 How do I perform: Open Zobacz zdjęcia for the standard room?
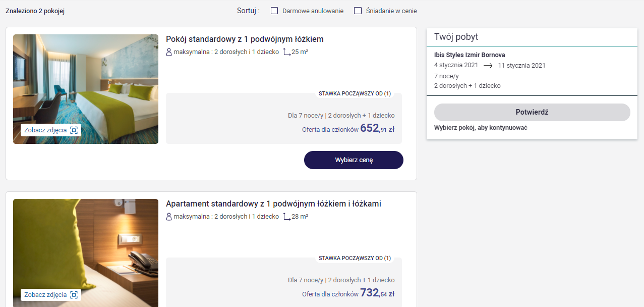[x=51, y=130]
